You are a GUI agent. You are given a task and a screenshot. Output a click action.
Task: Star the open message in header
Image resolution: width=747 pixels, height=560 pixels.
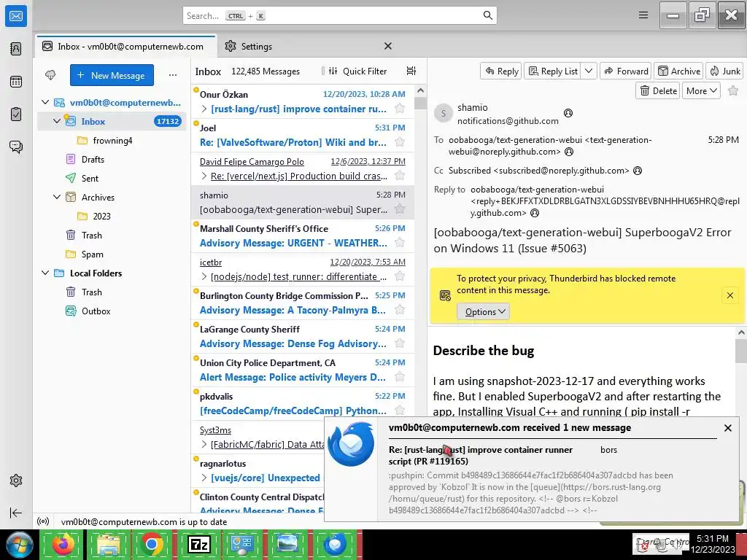pos(733,90)
